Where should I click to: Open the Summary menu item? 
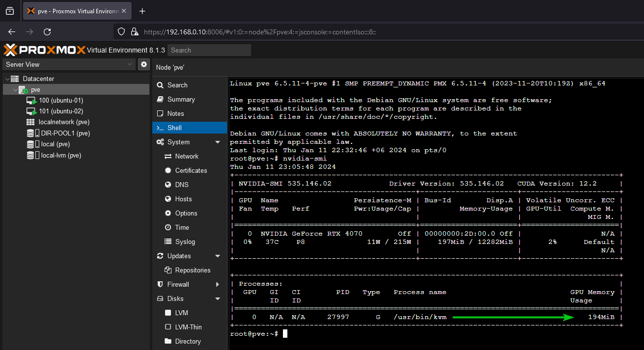tap(190, 99)
